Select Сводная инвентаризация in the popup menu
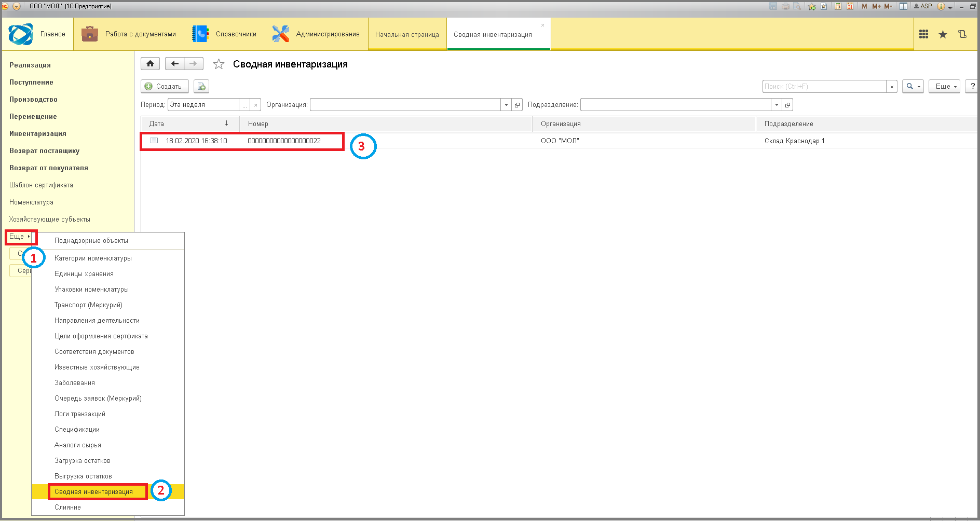980x521 pixels. pyautogui.click(x=93, y=491)
